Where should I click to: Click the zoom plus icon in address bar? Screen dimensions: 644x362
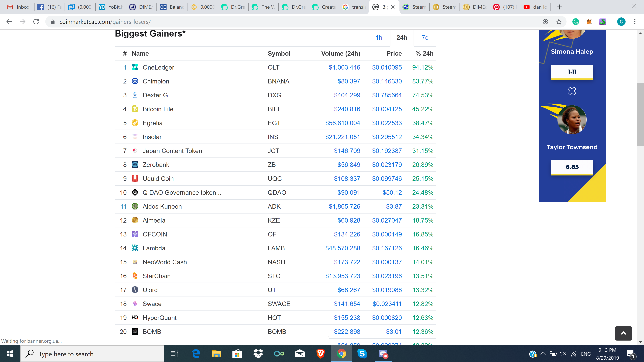545,22
